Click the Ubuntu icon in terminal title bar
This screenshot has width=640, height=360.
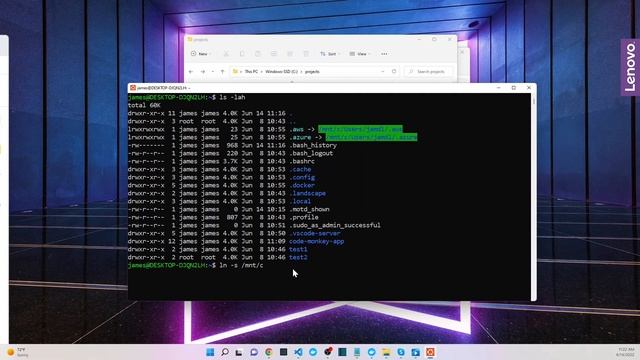click(x=133, y=88)
